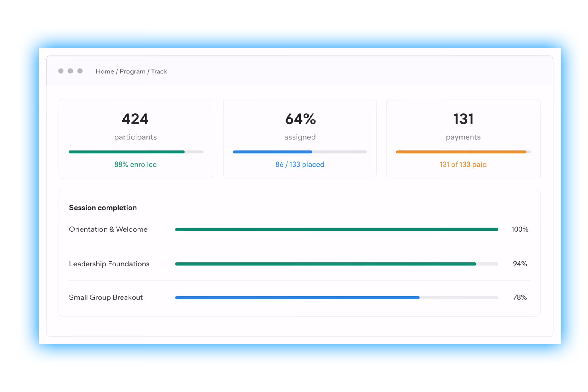Select the Session completion heading

[x=102, y=207]
